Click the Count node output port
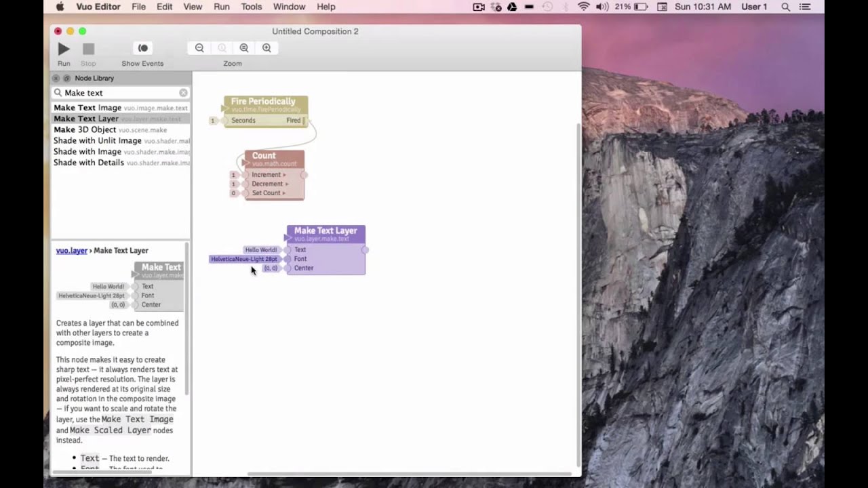The image size is (868, 488). click(304, 175)
